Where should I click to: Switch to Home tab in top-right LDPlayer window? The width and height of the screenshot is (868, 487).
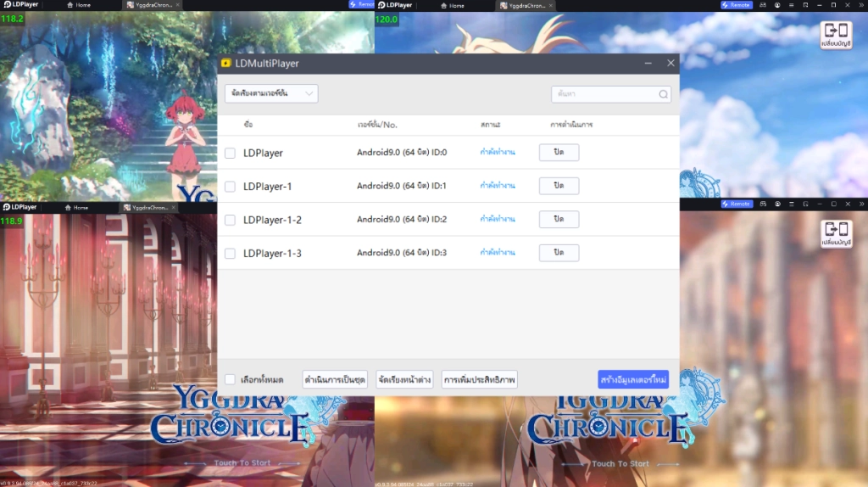point(453,6)
